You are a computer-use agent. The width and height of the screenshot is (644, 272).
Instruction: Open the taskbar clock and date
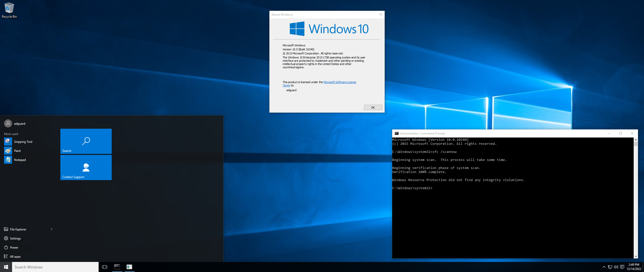(x=634, y=267)
